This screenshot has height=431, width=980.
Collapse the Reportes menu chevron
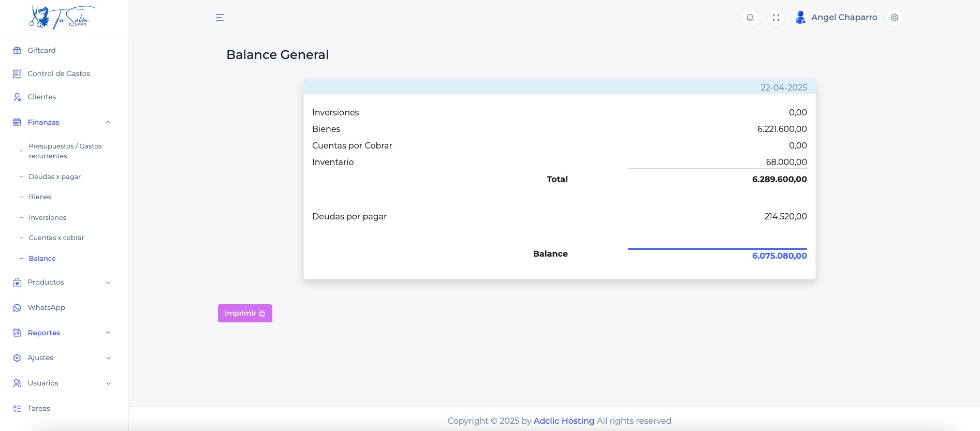pos(108,333)
